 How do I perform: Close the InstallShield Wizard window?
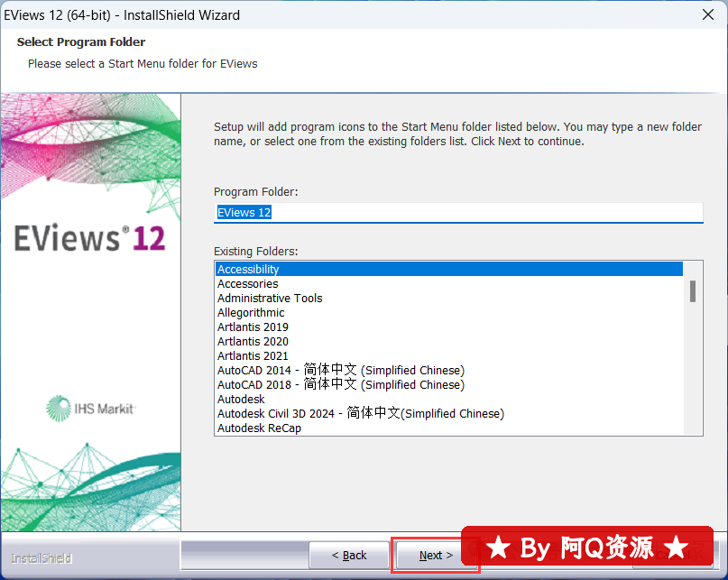coord(708,14)
